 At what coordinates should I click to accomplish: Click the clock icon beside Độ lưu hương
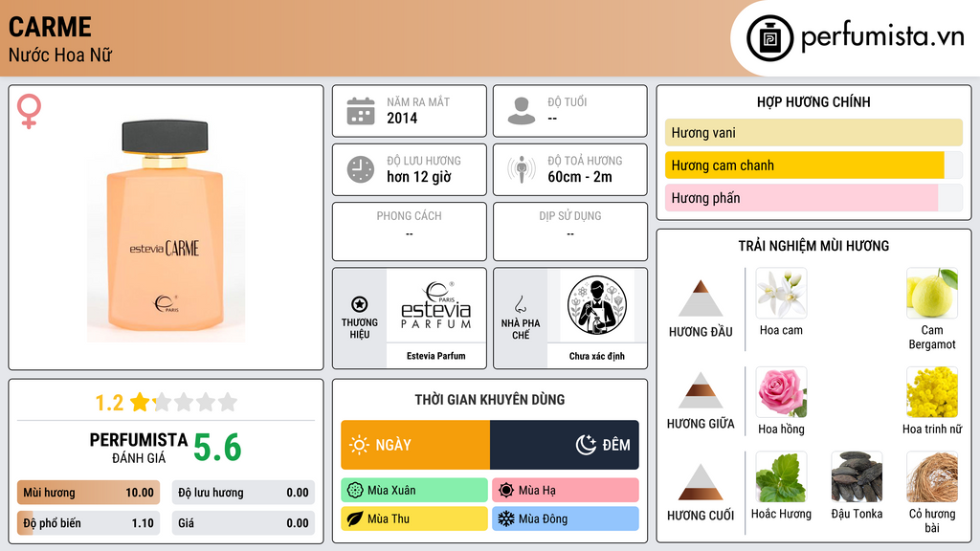361,169
